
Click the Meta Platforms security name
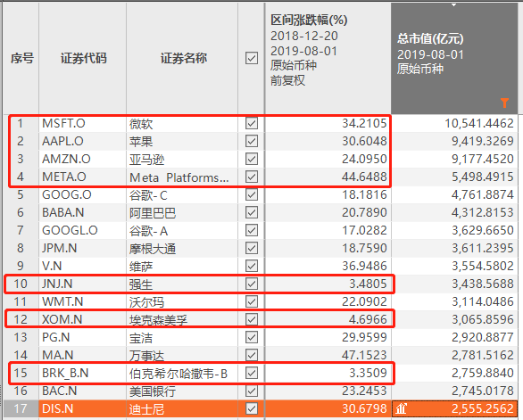pos(179,177)
